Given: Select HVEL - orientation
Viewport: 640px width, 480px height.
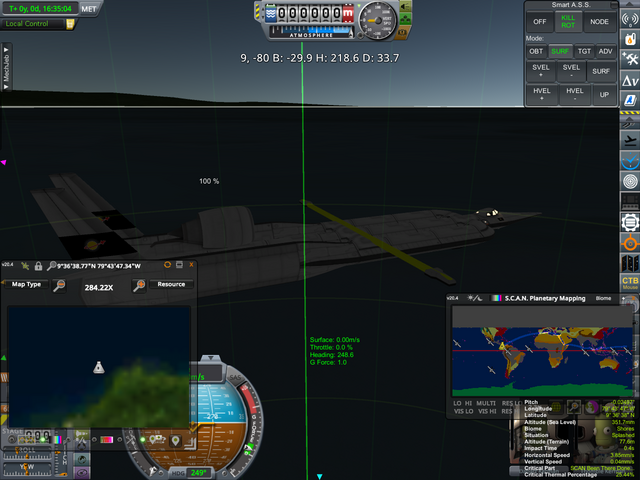Looking at the screenshot, I should (574, 94).
